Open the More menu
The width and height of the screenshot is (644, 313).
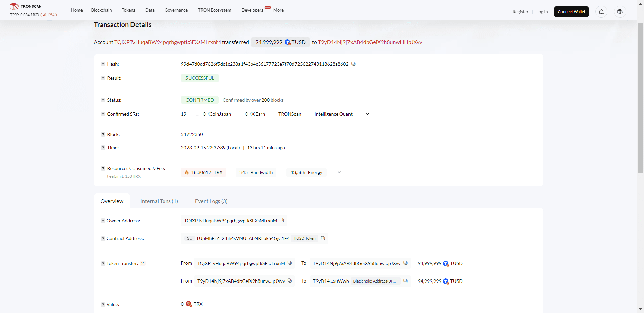point(278,10)
